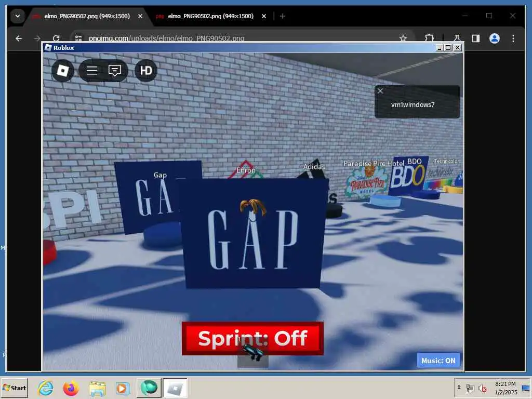Open the browser extensions menu
The height and width of the screenshot is (399, 532).
tap(430, 38)
